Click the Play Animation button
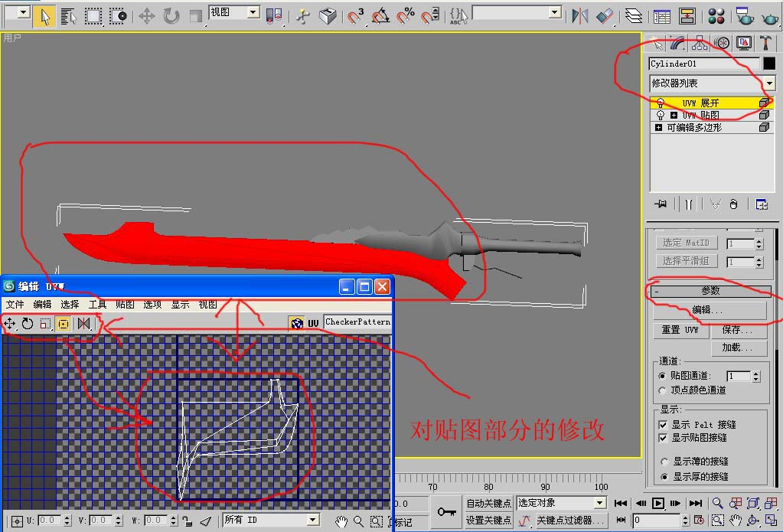The image size is (783, 532). click(658, 503)
